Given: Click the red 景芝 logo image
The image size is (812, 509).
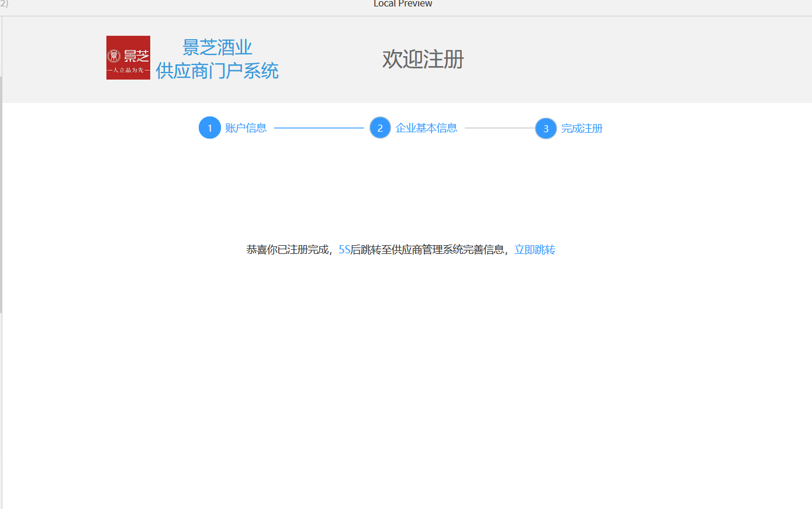Looking at the screenshot, I should 128,57.
